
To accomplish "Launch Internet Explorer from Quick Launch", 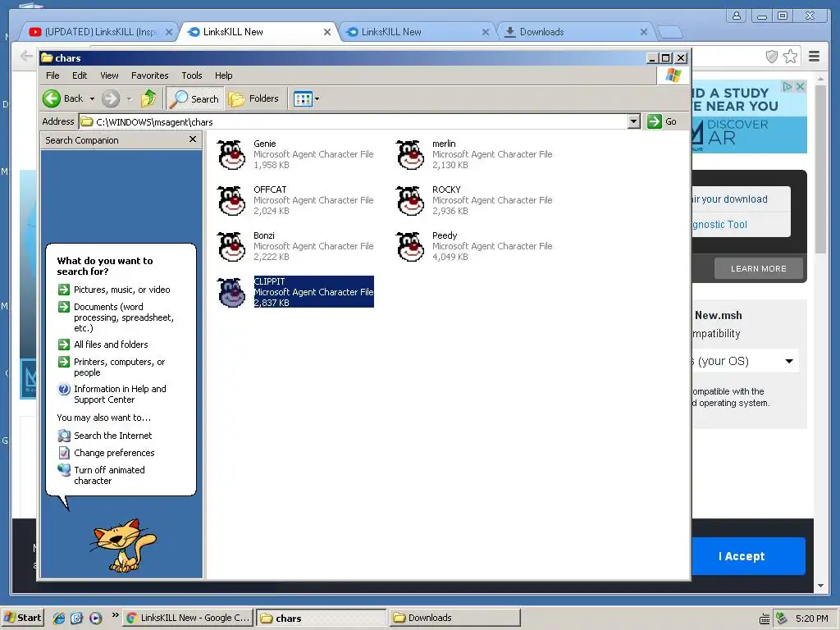I will [59, 618].
